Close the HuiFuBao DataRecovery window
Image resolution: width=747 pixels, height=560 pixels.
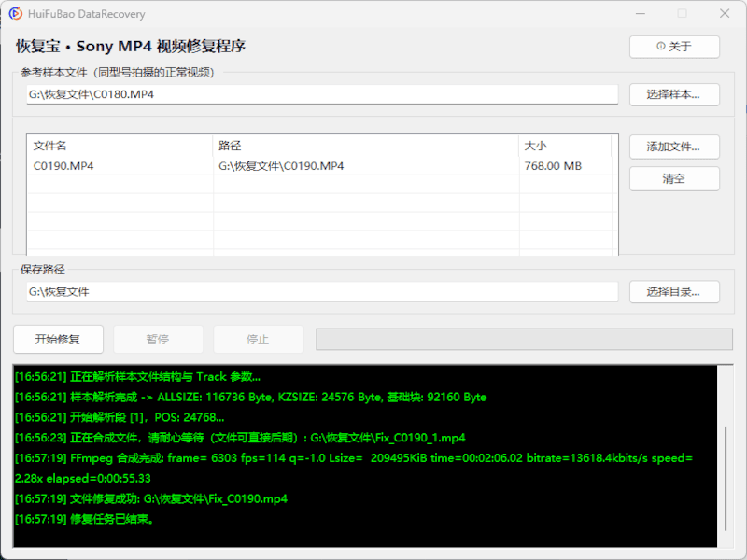click(725, 13)
